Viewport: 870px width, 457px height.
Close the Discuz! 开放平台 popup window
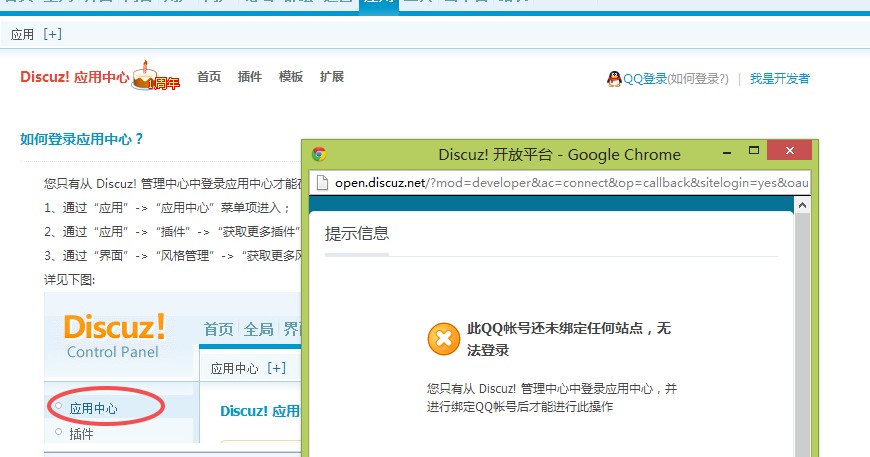[790, 150]
